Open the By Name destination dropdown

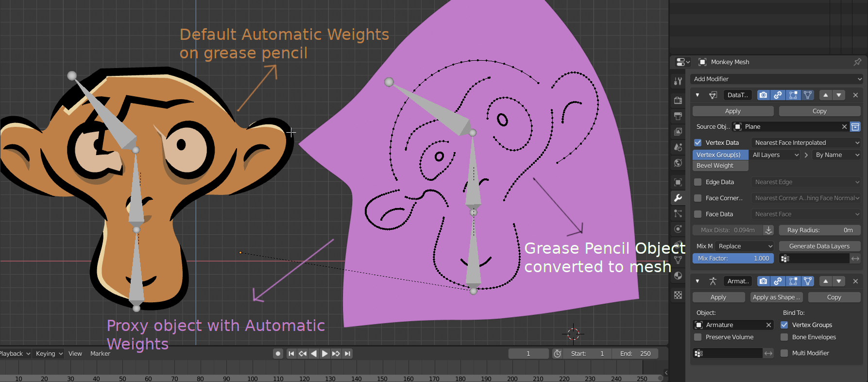coord(836,155)
